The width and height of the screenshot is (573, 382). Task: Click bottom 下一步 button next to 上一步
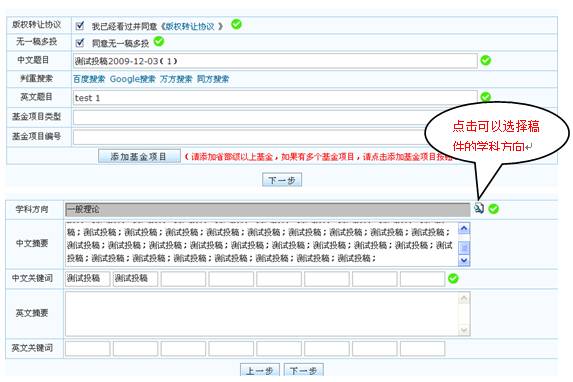(x=304, y=370)
